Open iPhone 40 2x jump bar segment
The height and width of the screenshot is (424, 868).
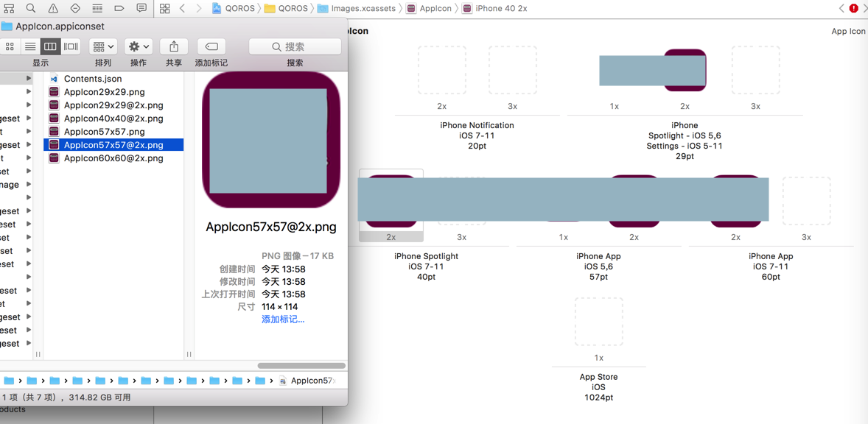click(x=494, y=8)
